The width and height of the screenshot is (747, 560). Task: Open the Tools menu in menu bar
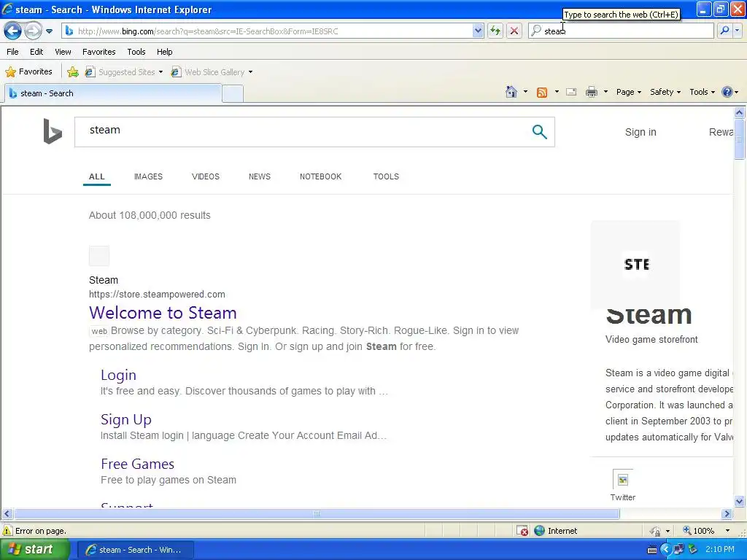click(136, 52)
